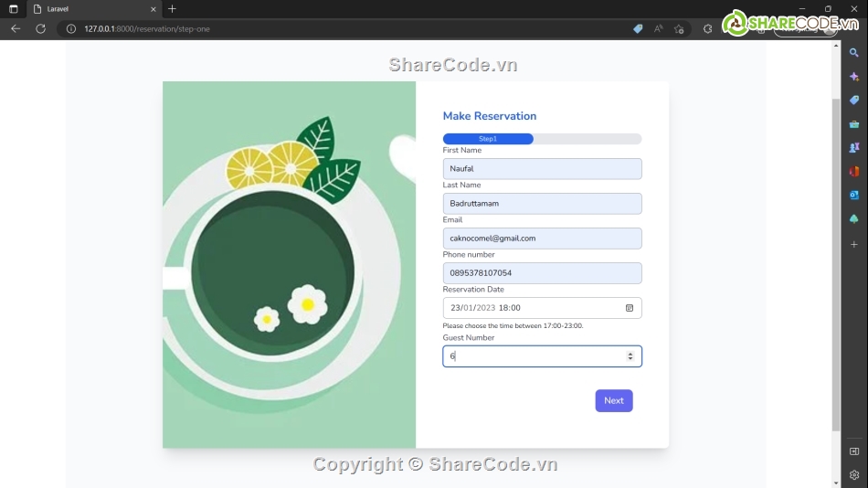The height and width of the screenshot is (488, 868).
Task: Reload the page with the refresh icon
Action: click(x=40, y=29)
